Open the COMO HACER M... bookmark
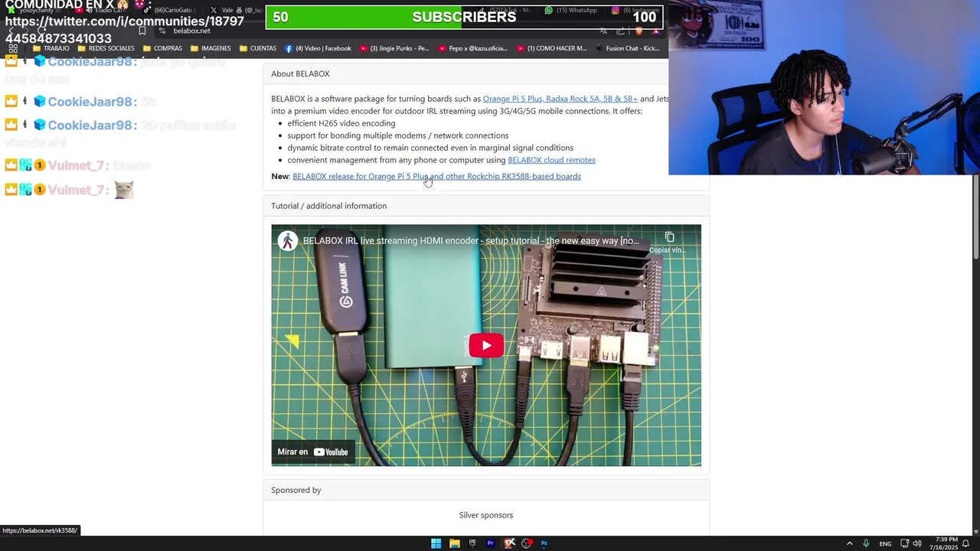Viewport: 980px width, 551px height. click(x=552, y=48)
